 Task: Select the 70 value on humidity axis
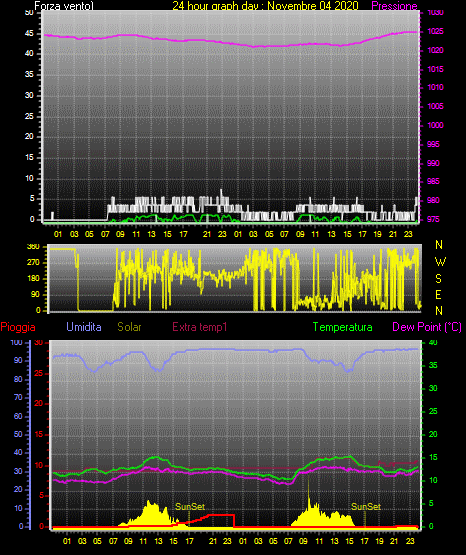coord(18,397)
